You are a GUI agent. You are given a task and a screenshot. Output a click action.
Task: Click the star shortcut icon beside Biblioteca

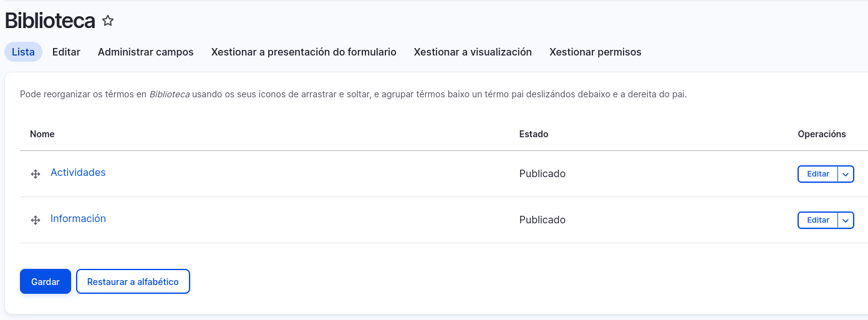click(x=108, y=21)
